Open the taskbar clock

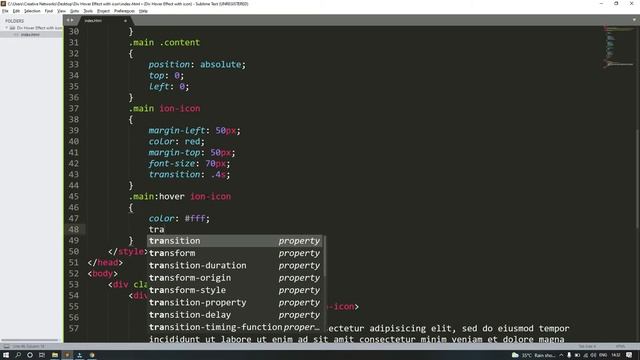point(616,355)
